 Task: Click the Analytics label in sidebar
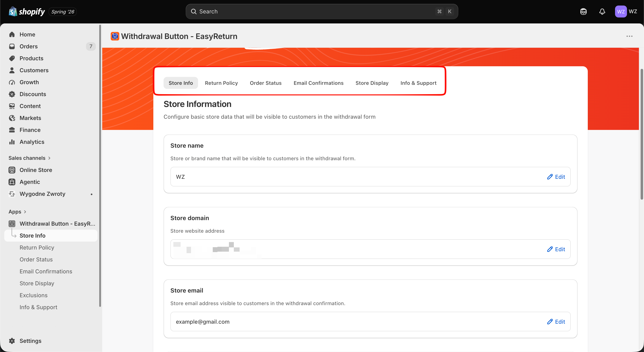click(32, 142)
